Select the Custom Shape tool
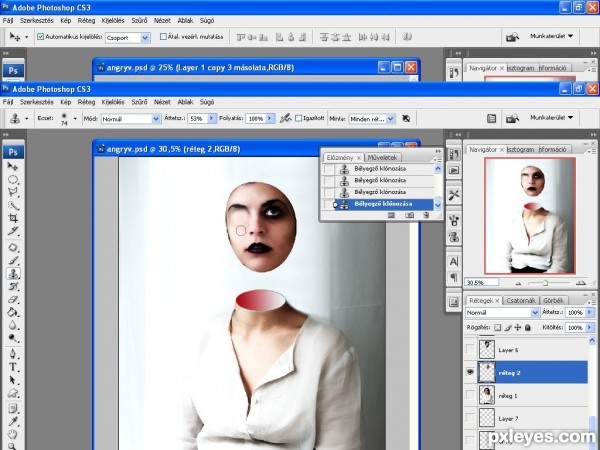Screen dimensions: 600x450 (13, 393)
